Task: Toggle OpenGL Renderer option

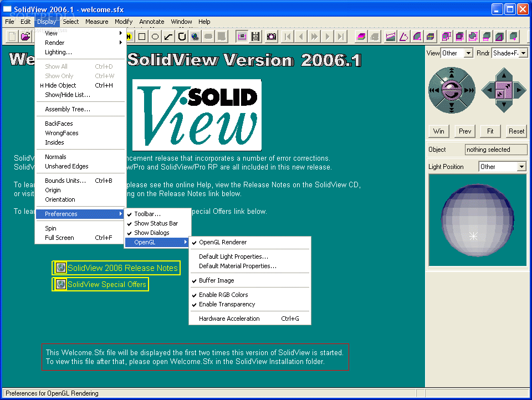Action: (250, 242)
